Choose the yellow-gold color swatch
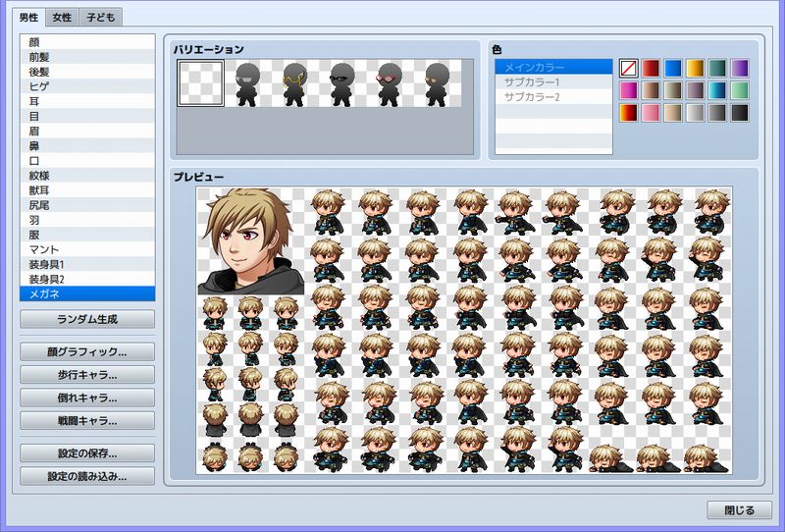This screenshot has width=785, height=532. pyautogui.click(x=696, y=68)
